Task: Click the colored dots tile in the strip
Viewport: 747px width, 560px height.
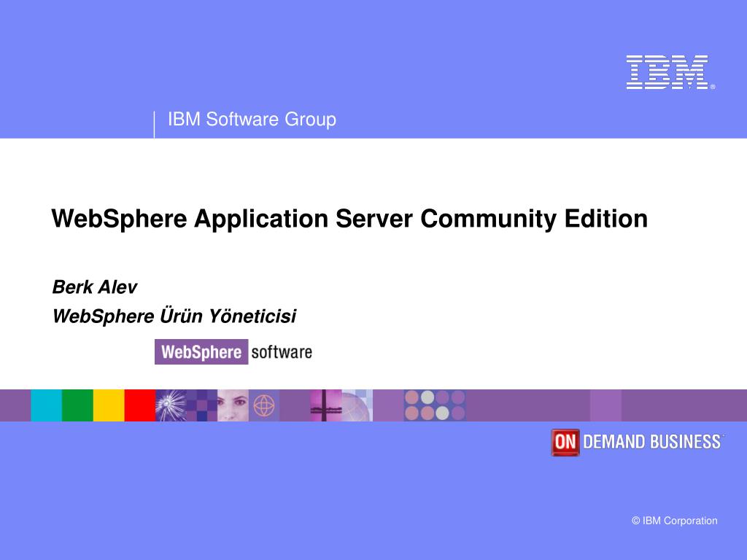Action: (435, 405)
